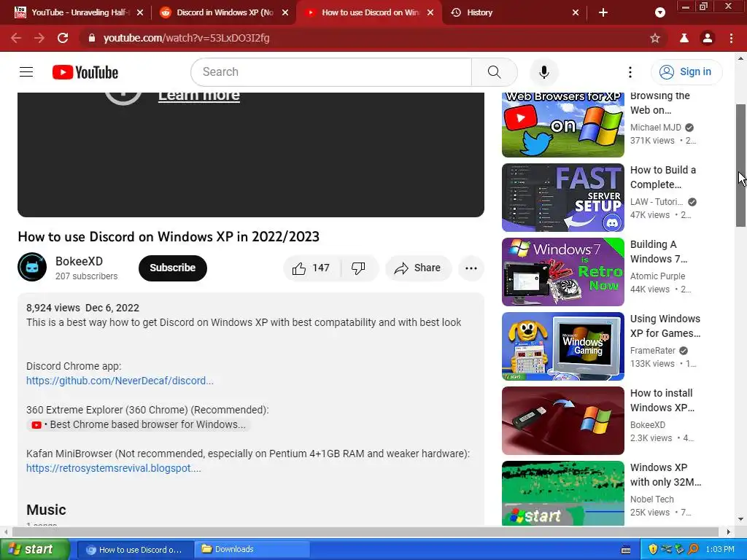Go back in browser navigation
Image resolution: width=747 pixels, height=560 pixels.
point(16,38)
